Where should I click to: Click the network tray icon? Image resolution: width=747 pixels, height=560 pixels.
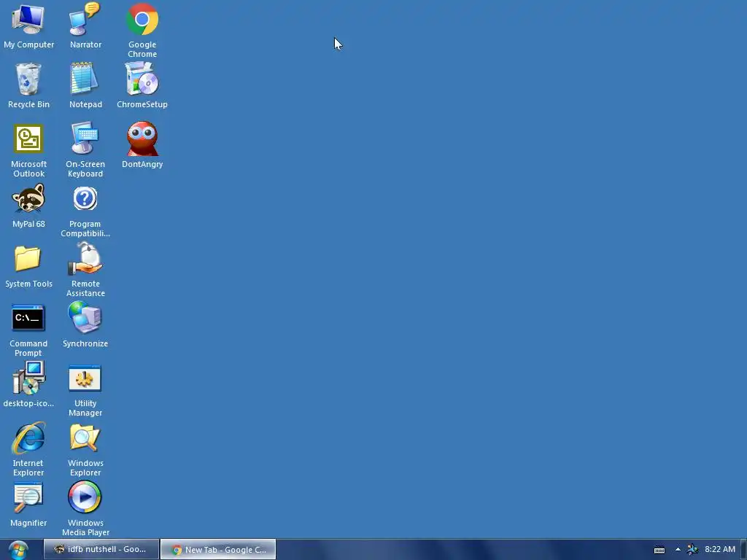(x=693, y=550)
